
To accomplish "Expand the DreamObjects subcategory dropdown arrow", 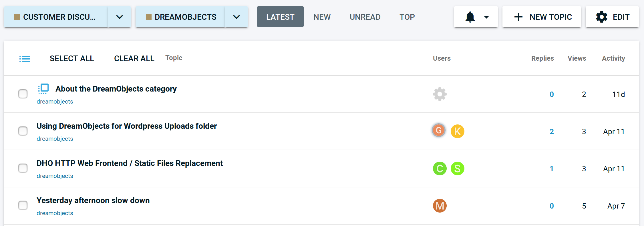I will (x=236, y=17).
